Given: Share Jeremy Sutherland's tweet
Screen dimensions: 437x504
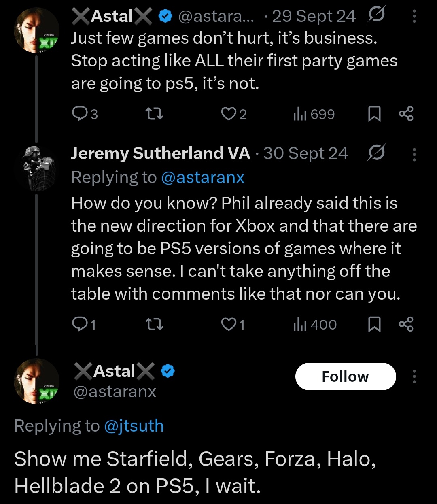Looking at the screenshot, I should click(x=406, y=324).
